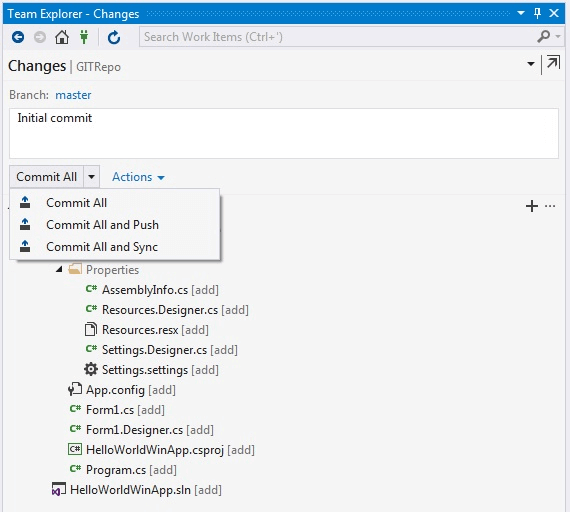This screenshot has height=512, width=570.
Task: Select AssemblyInfo.cs [add]
Action: click(x=160, y=290)
